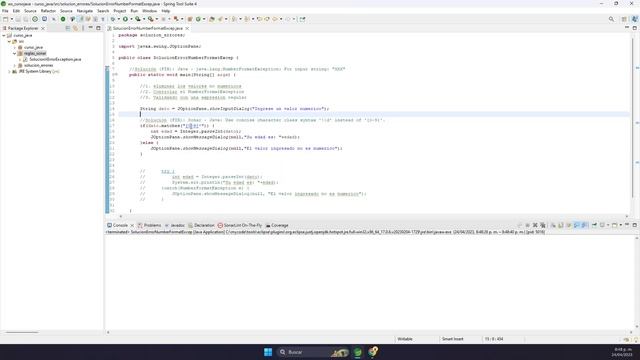Switch to the Javadoc tab

[175, 225]
